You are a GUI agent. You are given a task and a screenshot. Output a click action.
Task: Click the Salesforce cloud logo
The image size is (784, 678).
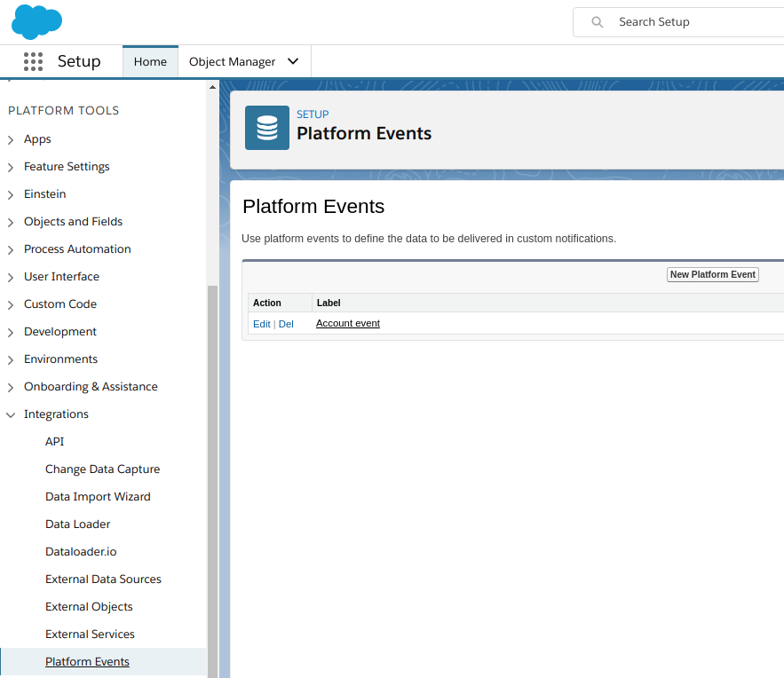[x=36, y=21]
